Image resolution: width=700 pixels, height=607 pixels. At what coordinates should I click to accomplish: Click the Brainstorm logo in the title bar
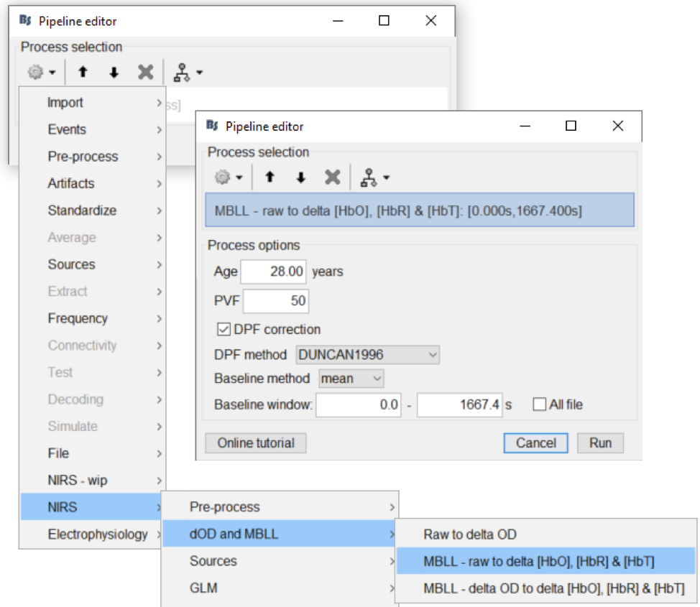[212, 126]
